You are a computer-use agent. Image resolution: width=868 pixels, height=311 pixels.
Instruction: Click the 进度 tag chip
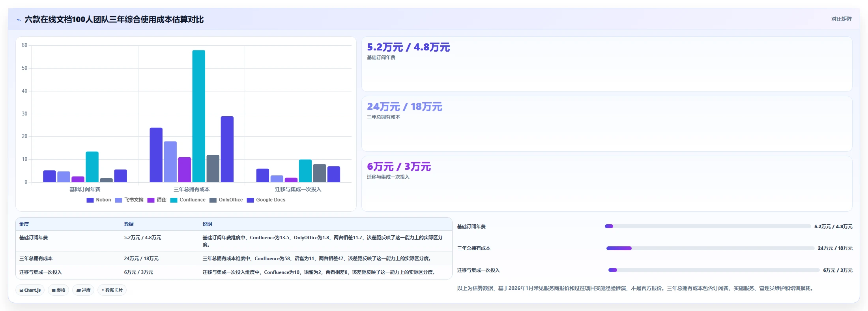click(x=83, y=290)
